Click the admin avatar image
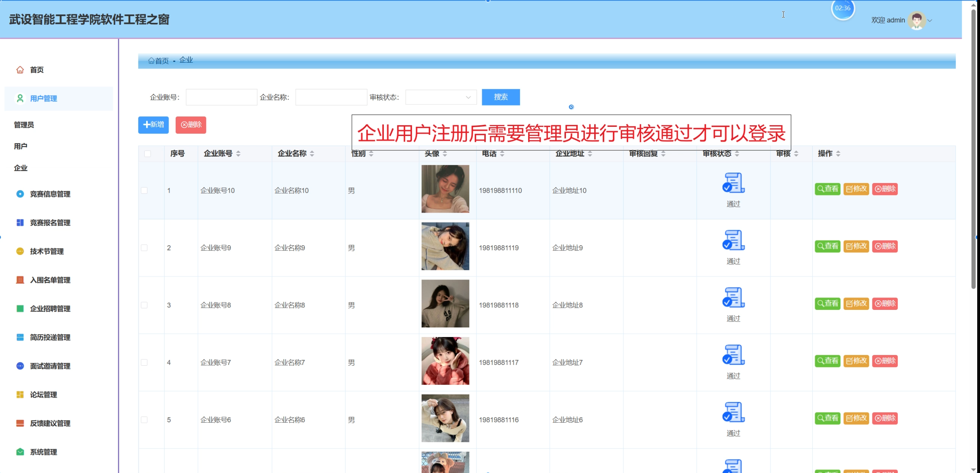The height and width of the screenshot is (473, 980). point(917,20)
